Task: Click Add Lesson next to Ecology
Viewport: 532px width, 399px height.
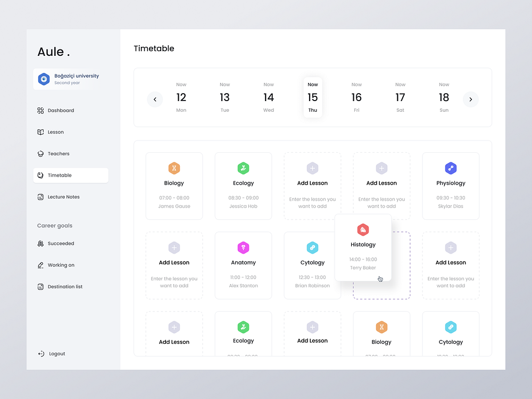Action: [x=312, y=186]
